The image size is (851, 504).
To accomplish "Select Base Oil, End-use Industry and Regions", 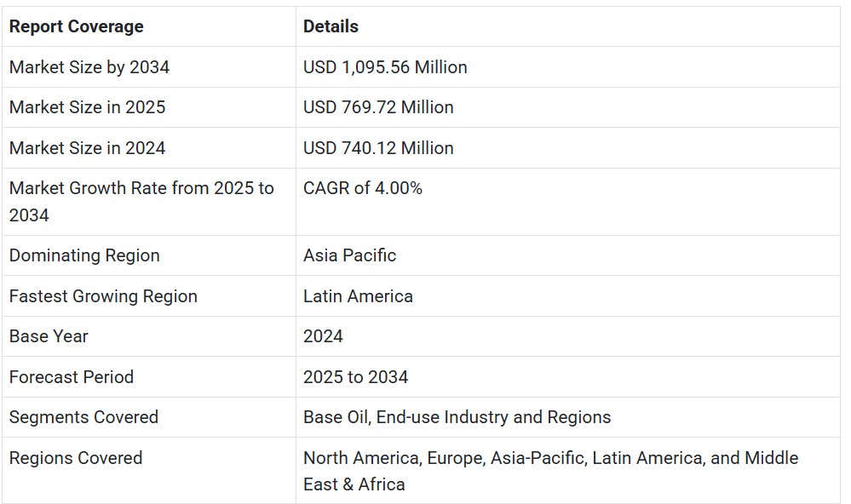I will [457, 417].
